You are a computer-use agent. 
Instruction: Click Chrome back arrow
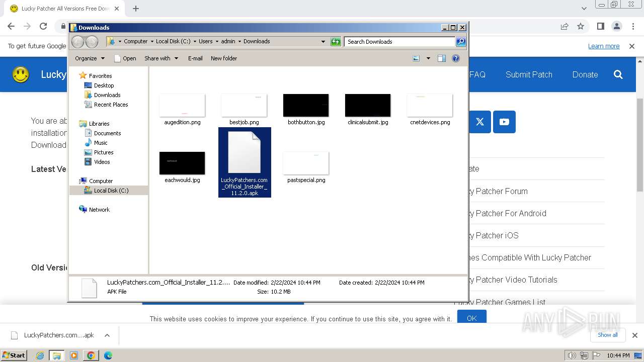coord(11,27)
